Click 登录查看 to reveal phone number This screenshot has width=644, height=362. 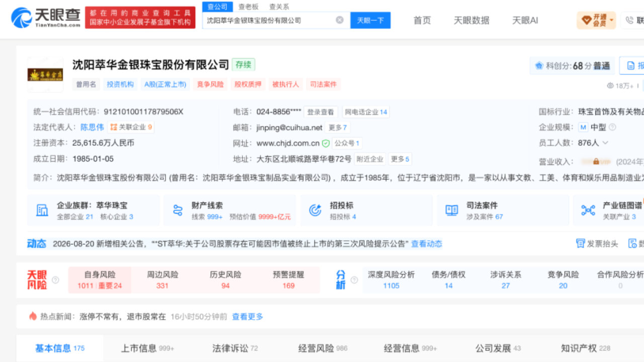pyautogui.click(x=320, y=112)
